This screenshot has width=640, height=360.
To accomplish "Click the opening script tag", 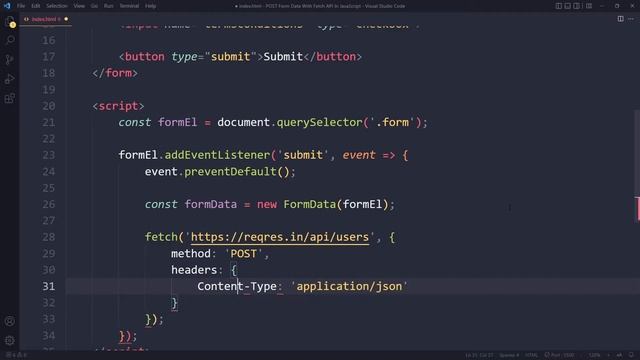I will [x=118, y=106].
